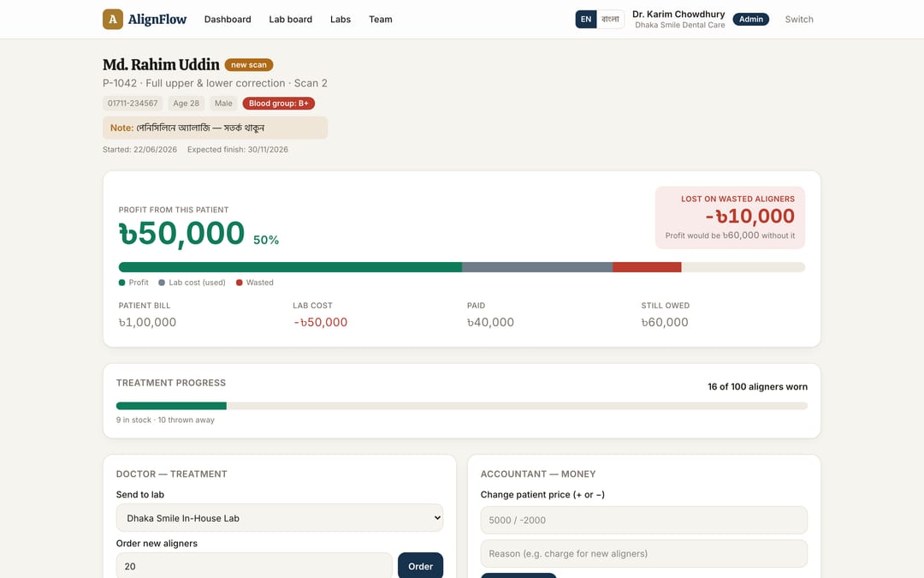Viewport: 924px width, 578px height.
Task: Click the Age 28 tag
Action: pos(187,104)
